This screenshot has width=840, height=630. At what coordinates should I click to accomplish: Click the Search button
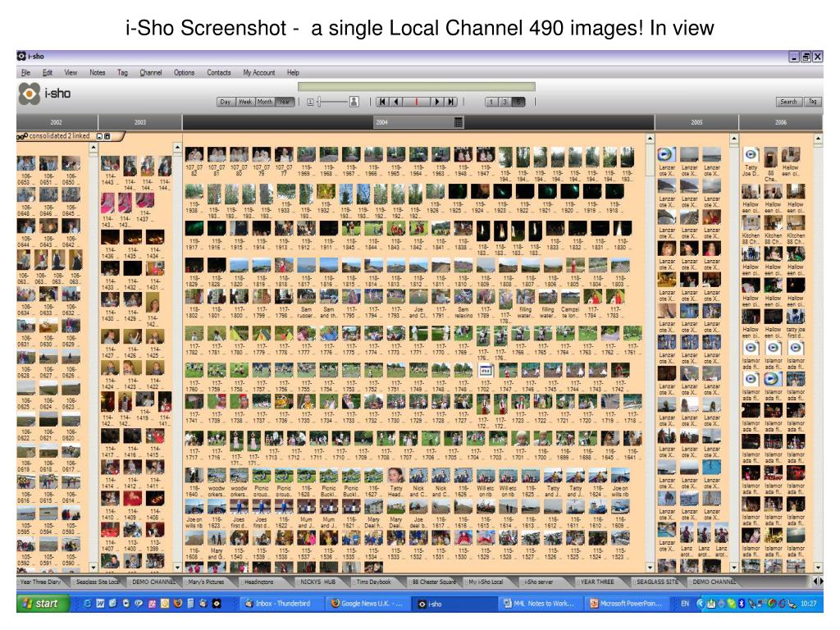pyautogui.click(x=788, y=102)
